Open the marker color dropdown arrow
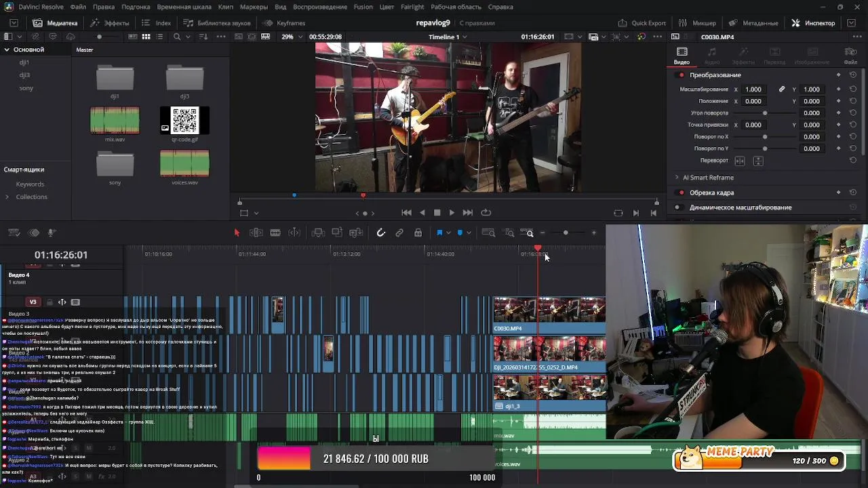 click(469, 232)
